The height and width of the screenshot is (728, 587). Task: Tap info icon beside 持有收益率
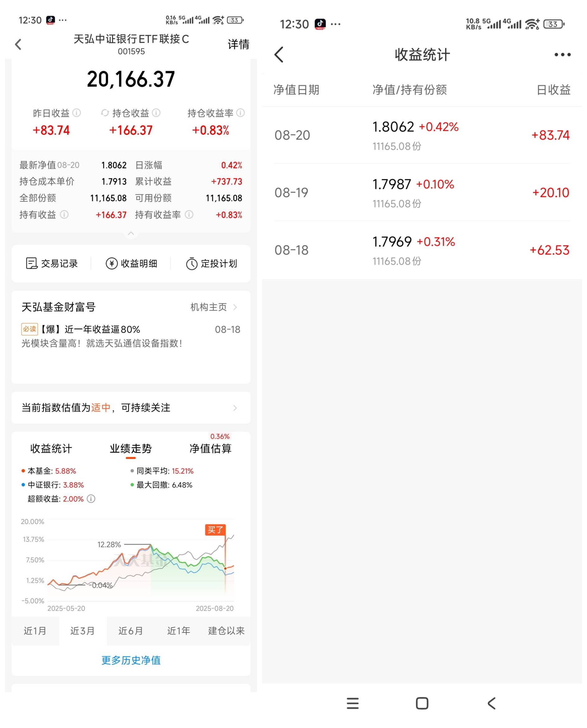pos(189,215)
